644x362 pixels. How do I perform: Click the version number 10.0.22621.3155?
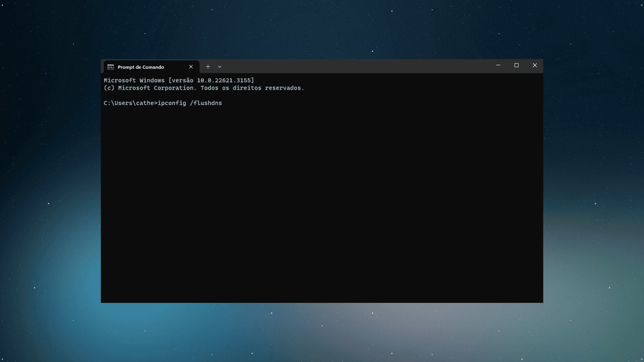pyautogui.click(x=223, y=80)
